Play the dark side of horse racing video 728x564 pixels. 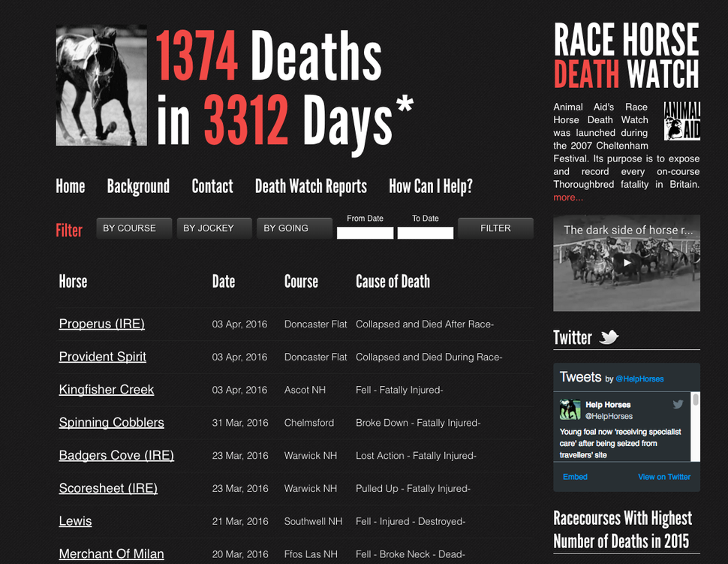tap(627, 263)
